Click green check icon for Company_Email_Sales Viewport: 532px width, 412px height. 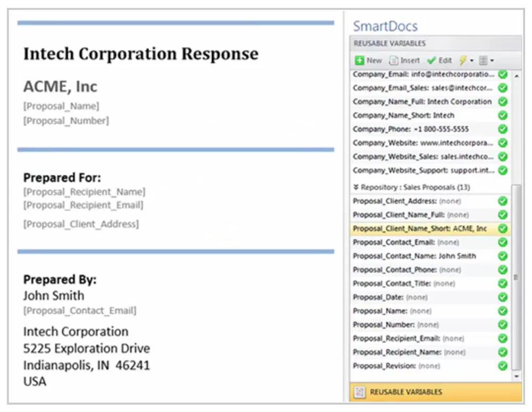point(503,88)
